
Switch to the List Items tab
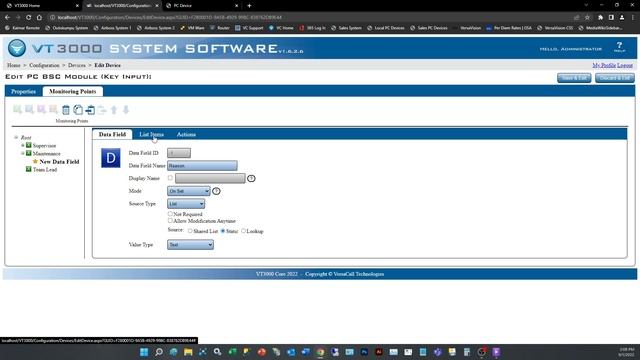coord(151,134)
